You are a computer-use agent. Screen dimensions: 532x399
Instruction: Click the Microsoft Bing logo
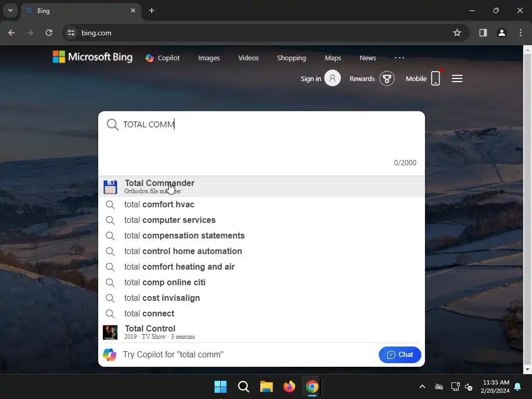pyautogui.click(x=92, y=57)
